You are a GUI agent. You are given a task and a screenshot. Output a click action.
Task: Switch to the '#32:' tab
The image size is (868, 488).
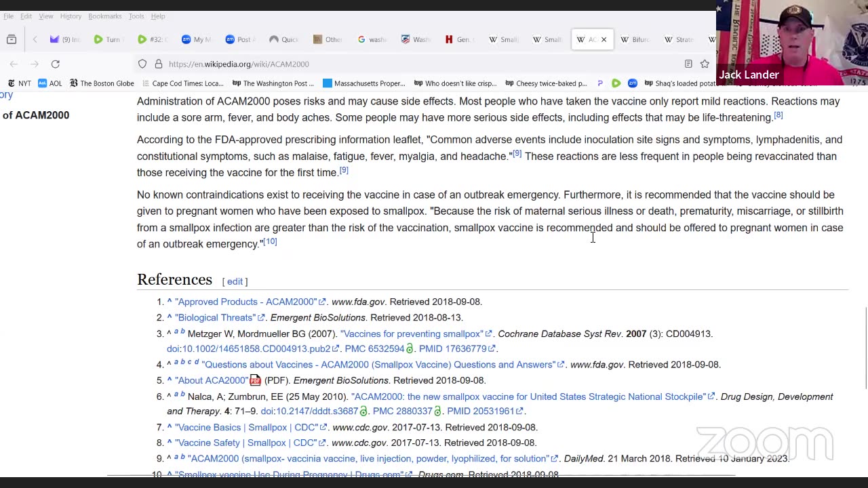153,39
